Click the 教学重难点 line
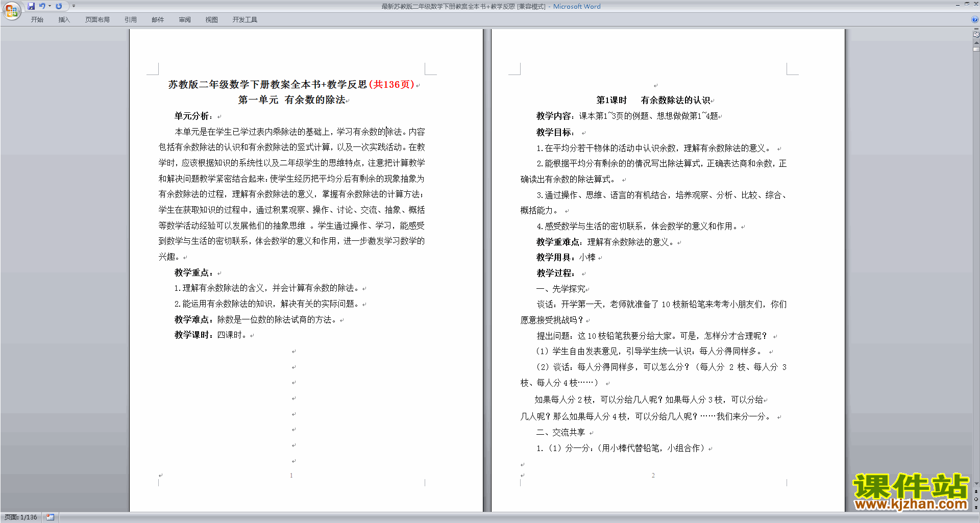This screenshot has height=523, width=980. point(605,242)
